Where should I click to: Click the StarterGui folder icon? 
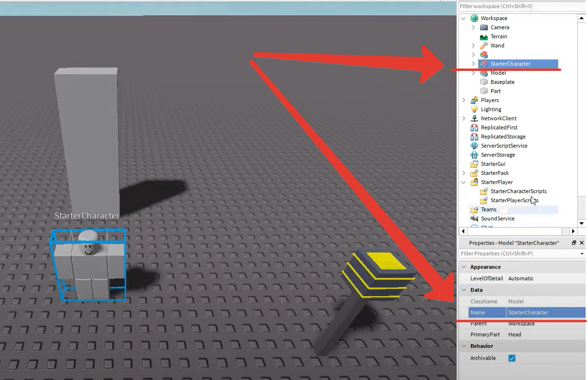[x=474, y=164]
